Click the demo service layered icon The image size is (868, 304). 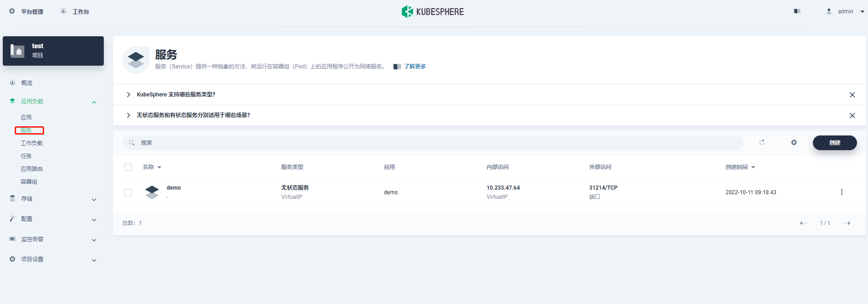point(152,192)
